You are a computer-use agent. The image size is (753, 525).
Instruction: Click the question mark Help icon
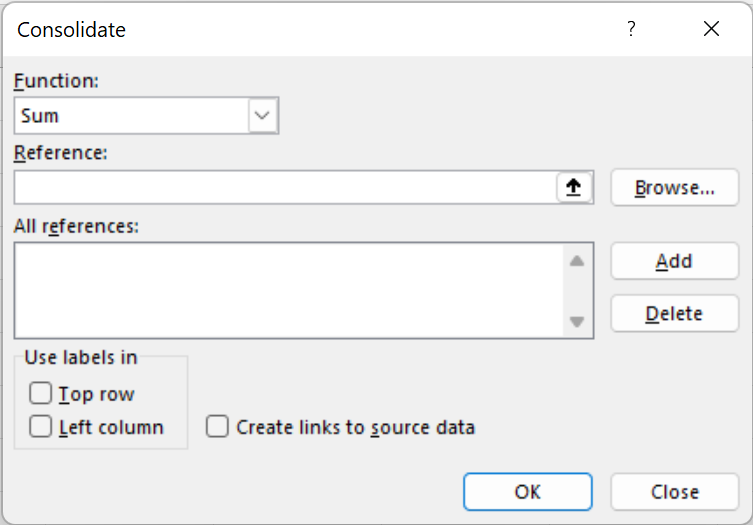tap(631, 29)
